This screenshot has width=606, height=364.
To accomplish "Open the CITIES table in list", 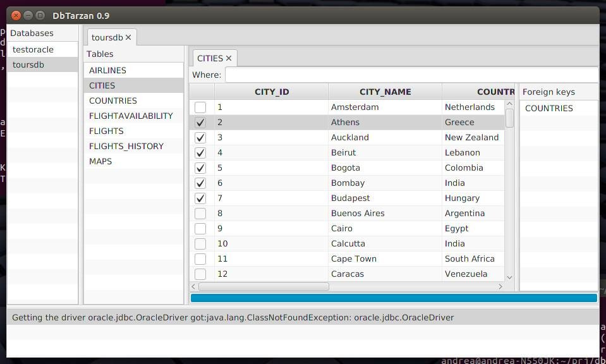I will click(133, 85).
